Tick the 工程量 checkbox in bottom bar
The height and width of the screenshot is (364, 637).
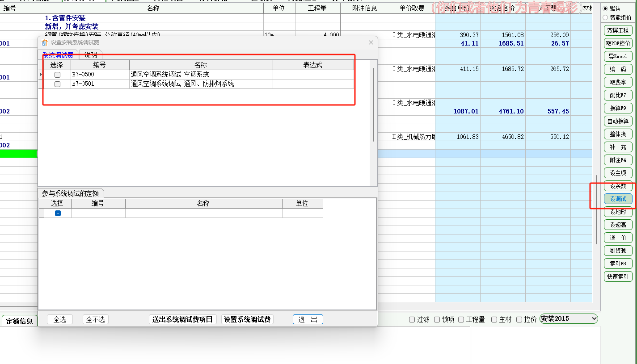[x=461, y=319]
